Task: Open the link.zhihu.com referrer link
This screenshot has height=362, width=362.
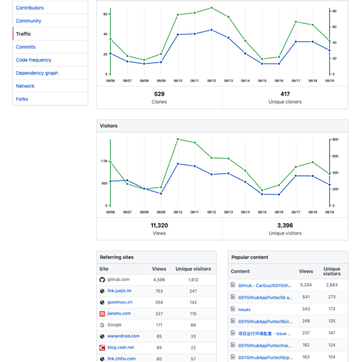Action: pyautogui.click(x=121, y=359)
